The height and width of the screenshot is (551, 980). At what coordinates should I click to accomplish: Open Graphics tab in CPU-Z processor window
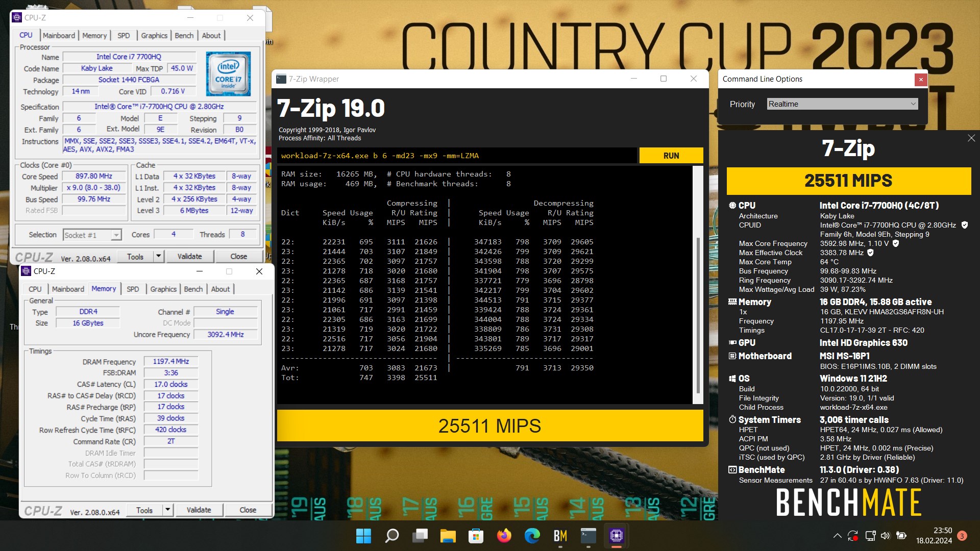click(154, 35)
